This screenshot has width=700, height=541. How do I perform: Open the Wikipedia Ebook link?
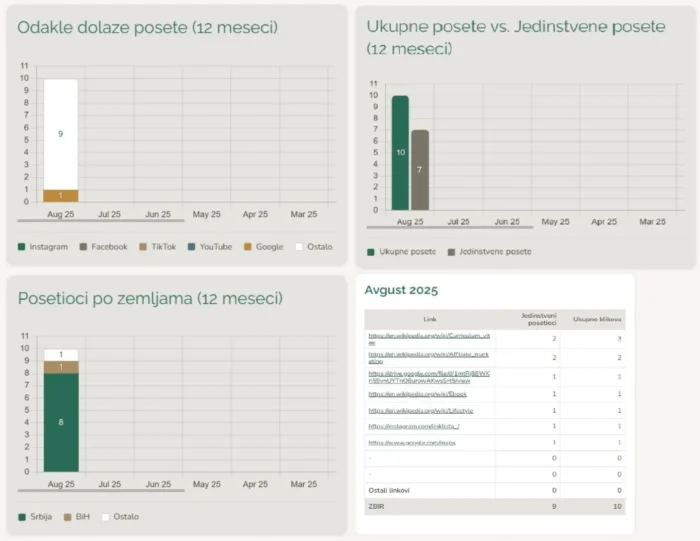coord(404,394)
